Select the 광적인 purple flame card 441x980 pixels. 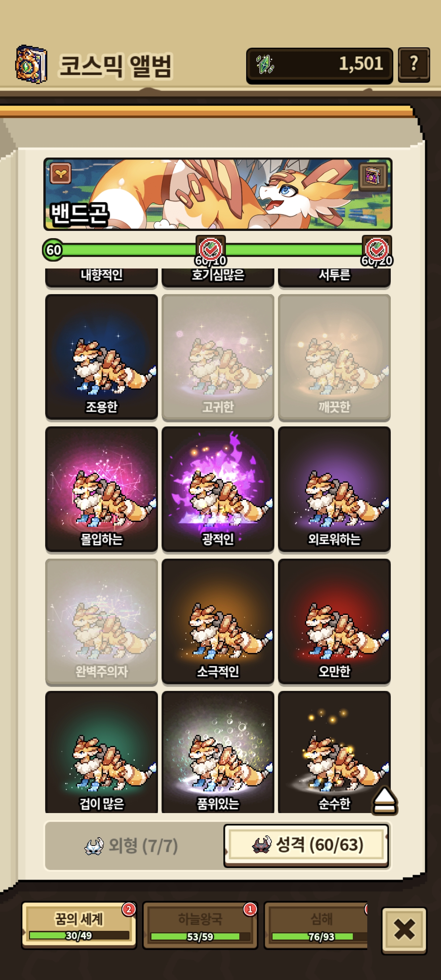218,489
